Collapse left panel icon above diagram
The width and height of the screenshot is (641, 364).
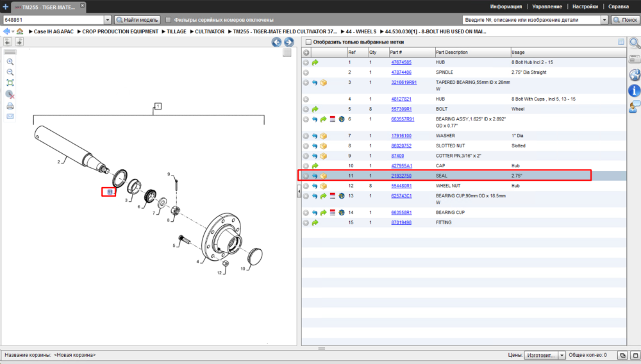[x=8, y=42]
